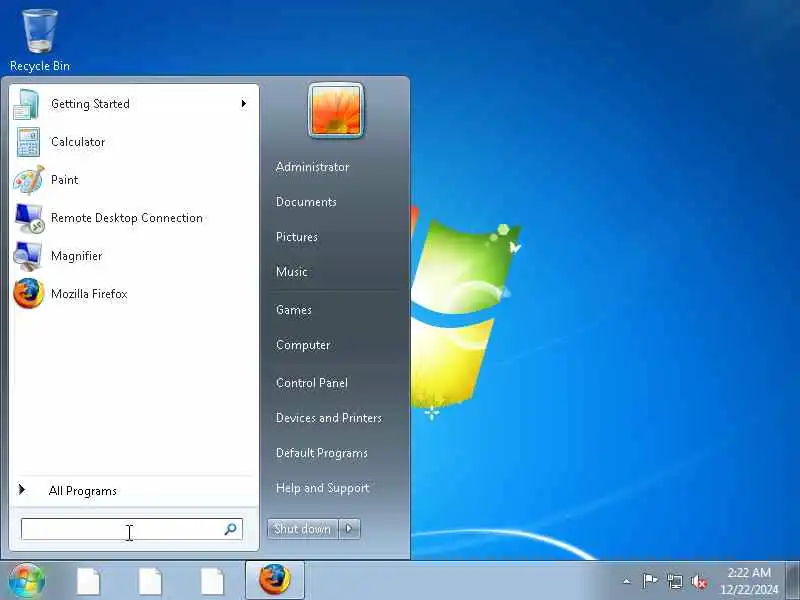
Task: Click the network tray icon
Action: point(674,581)
